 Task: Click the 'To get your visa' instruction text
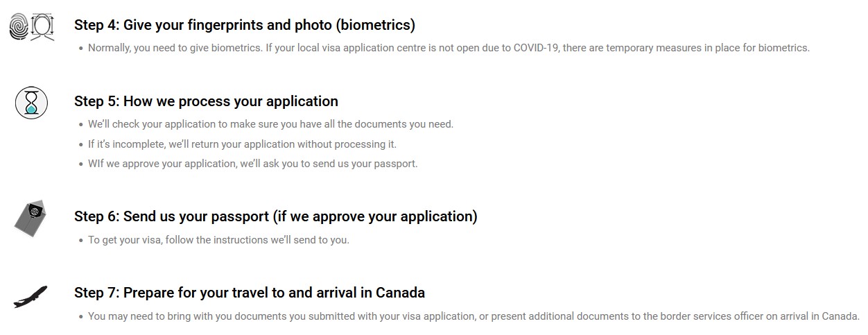(x=218, y=240)
